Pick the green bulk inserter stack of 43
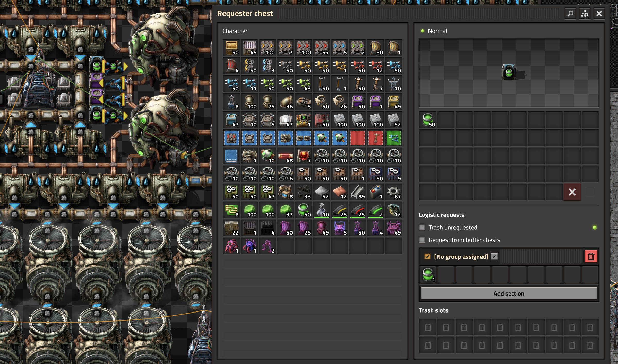This screenshot has height=364, width=618. pyautogui.click(x=304, y=84)
